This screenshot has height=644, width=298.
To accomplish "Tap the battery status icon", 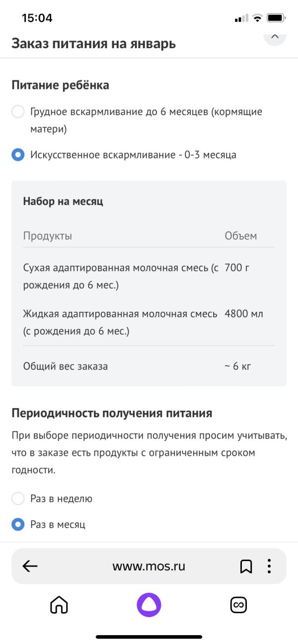I will pyautogui.click(x=276, y=18).
